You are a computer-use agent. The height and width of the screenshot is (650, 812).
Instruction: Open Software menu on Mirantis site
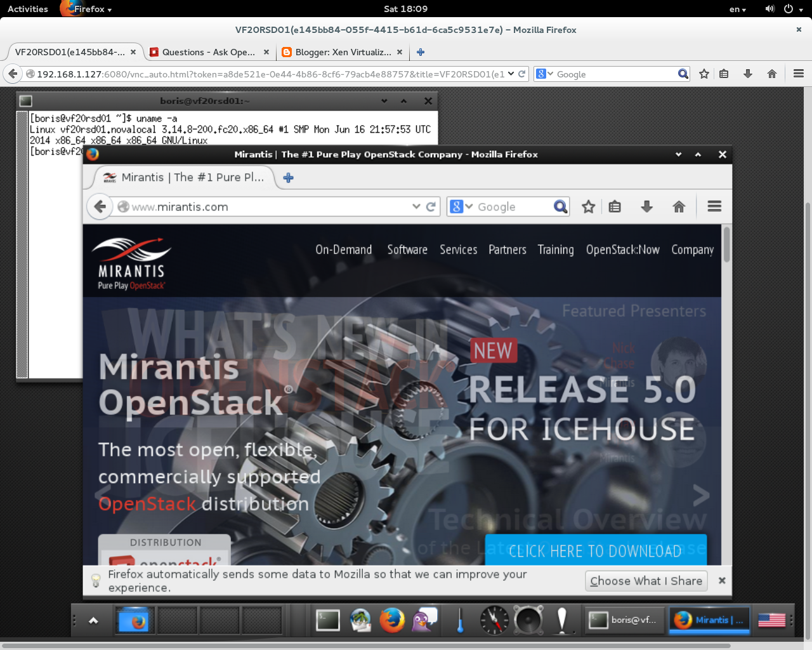pos(407,249)
